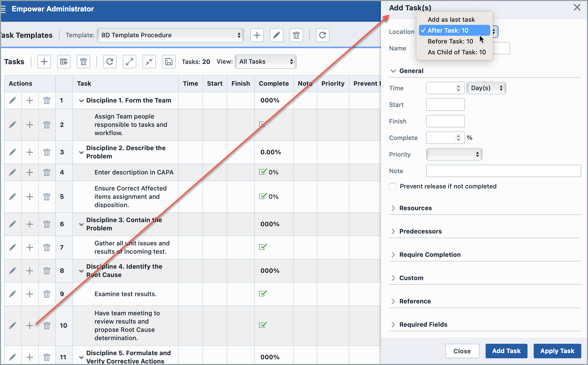Screen dimensions: 588x365
Task: Expand the Resources section
Action: coord(415,208)
